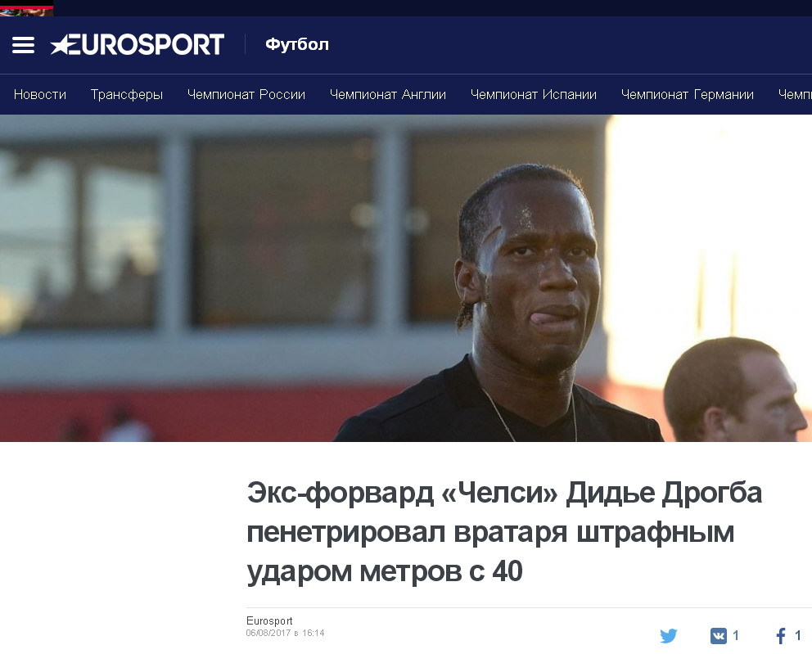
Task: Open Чемпионат Германии menu item
Action: pyautogui.click(x=688, y=94)
